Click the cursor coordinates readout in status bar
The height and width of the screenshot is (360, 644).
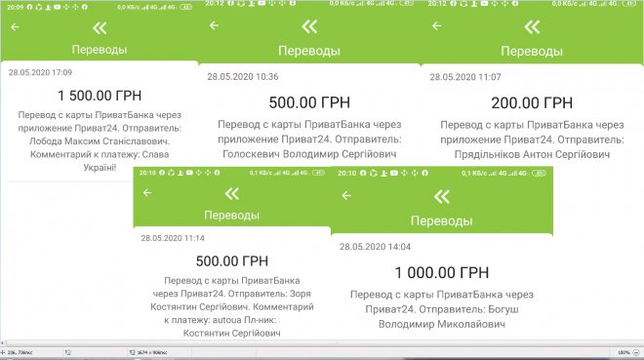20,352
